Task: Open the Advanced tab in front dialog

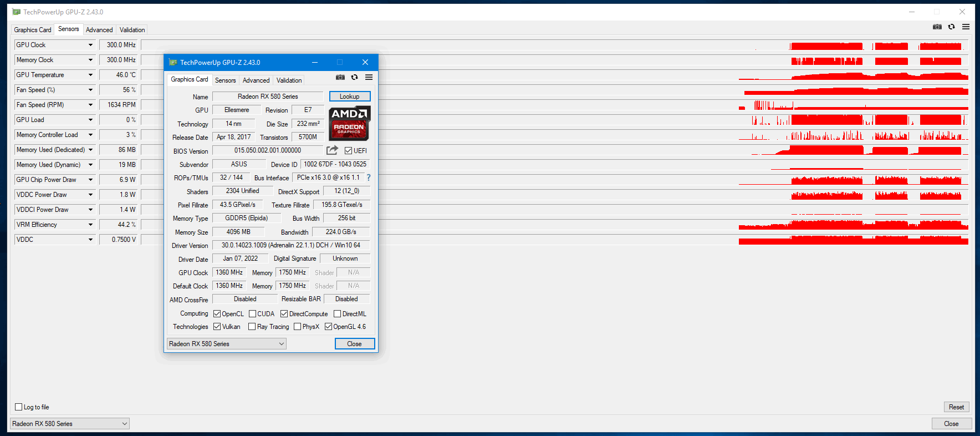Action: tap(256, 80)
